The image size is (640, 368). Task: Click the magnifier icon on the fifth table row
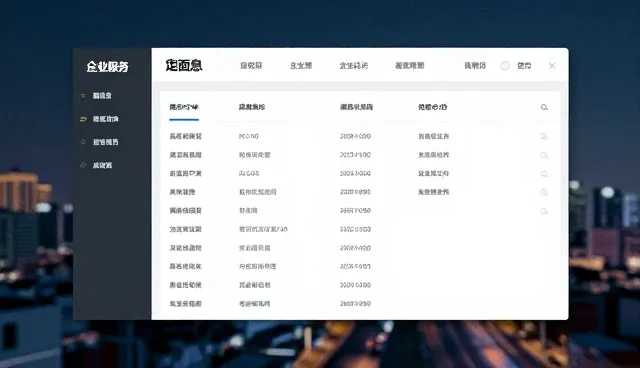pos(544,211)
